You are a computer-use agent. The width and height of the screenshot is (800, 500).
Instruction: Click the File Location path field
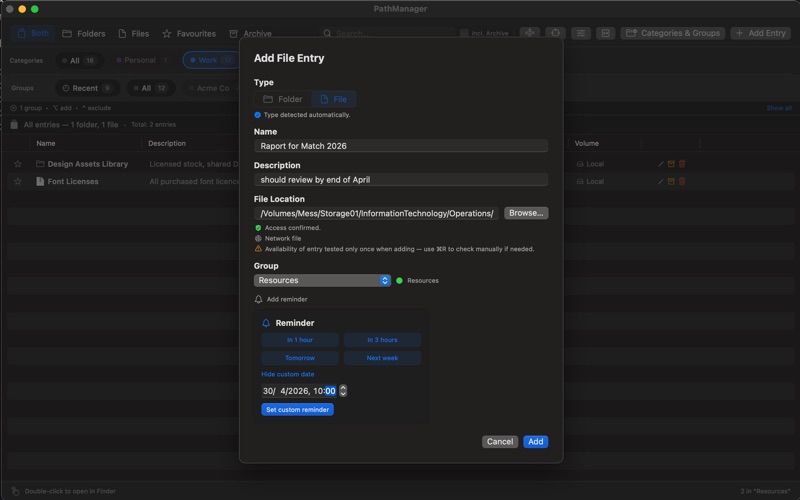tap(377, 213)
